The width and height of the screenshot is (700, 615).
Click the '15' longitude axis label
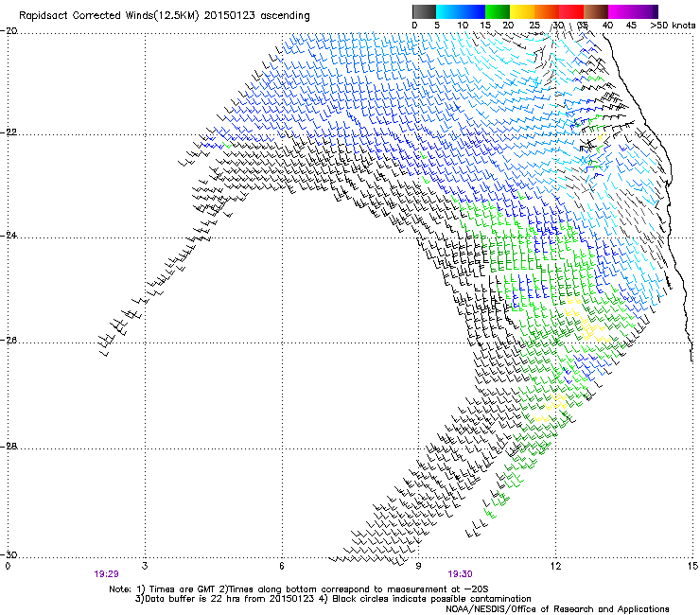pyautogui.click(x=692, y=566)
